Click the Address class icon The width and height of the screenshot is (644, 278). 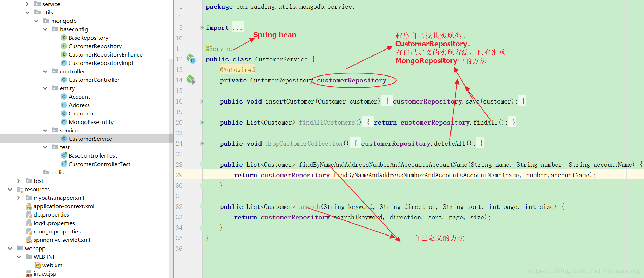[x=64, y=105]
